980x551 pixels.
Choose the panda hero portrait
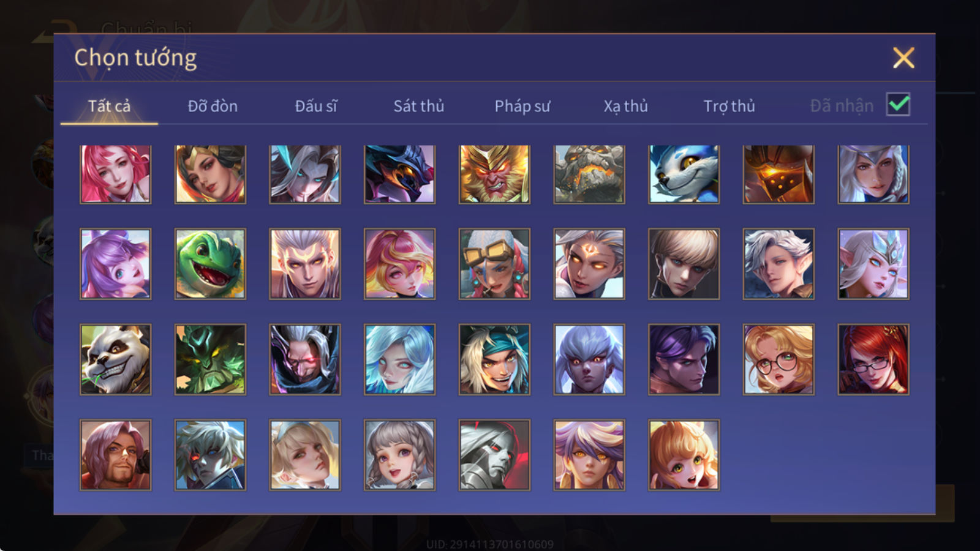click(115, 359)
